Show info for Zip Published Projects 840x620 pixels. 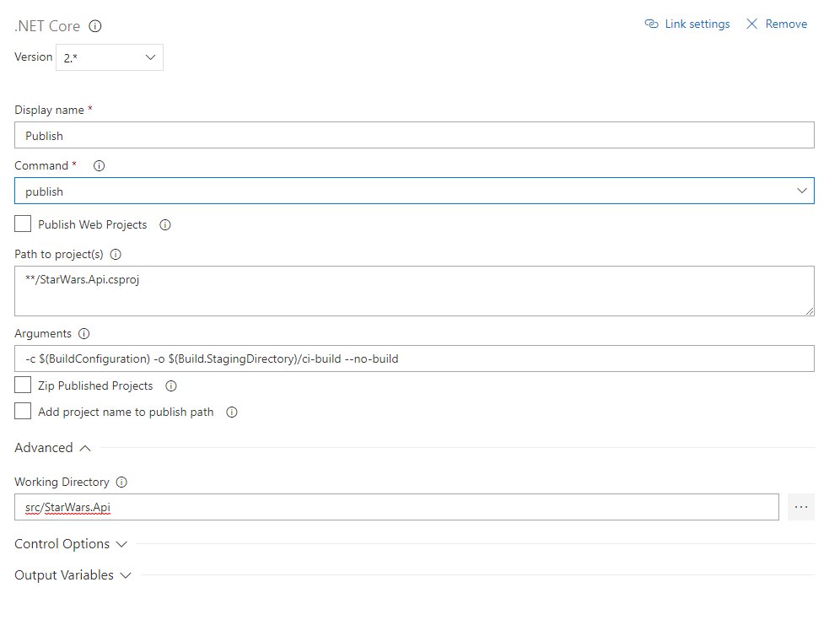click(x=171, y=385)
